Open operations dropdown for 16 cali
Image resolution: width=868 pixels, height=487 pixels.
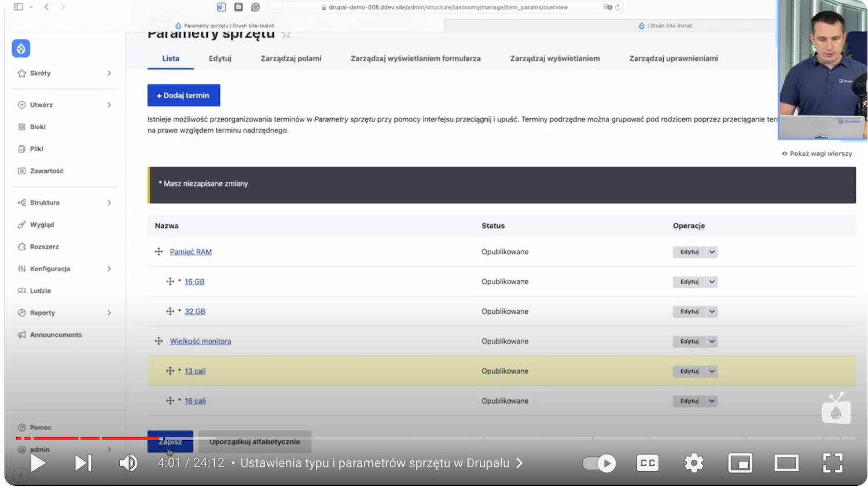712,401
